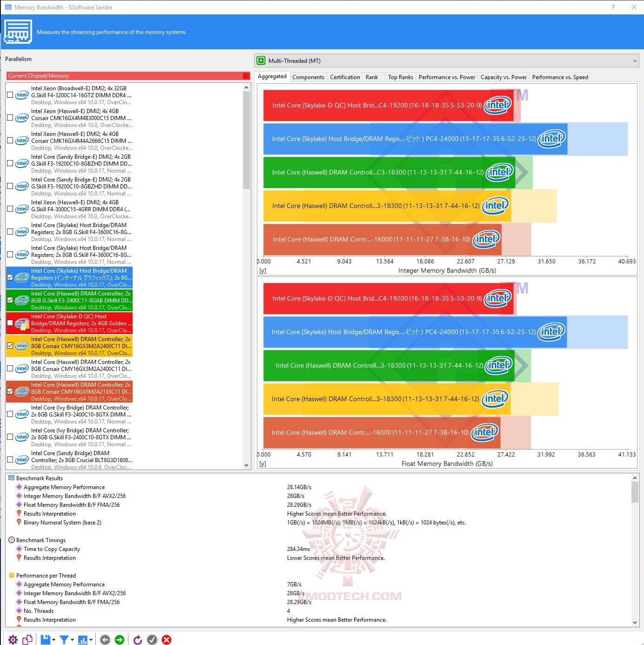Click the clock icon beside Benchmark Timings
644x645 pixels.
(12, 540)
